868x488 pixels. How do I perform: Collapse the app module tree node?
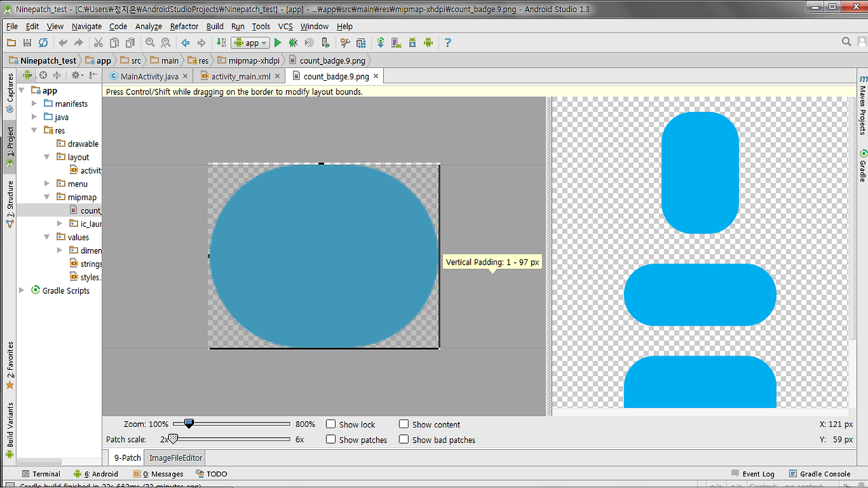[22, 90]
